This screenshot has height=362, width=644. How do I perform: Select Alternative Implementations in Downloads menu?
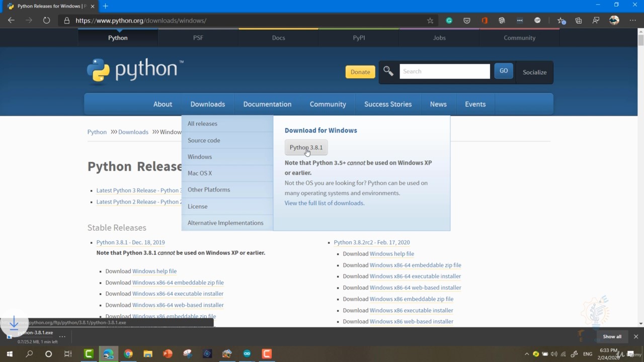click(x=227, y=223)
